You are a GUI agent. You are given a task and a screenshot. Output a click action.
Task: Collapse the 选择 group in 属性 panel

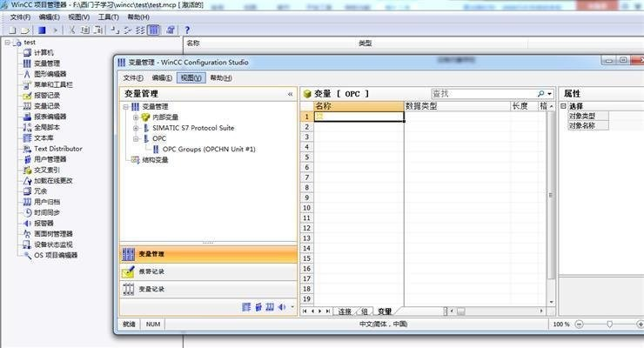pos(564,106)
